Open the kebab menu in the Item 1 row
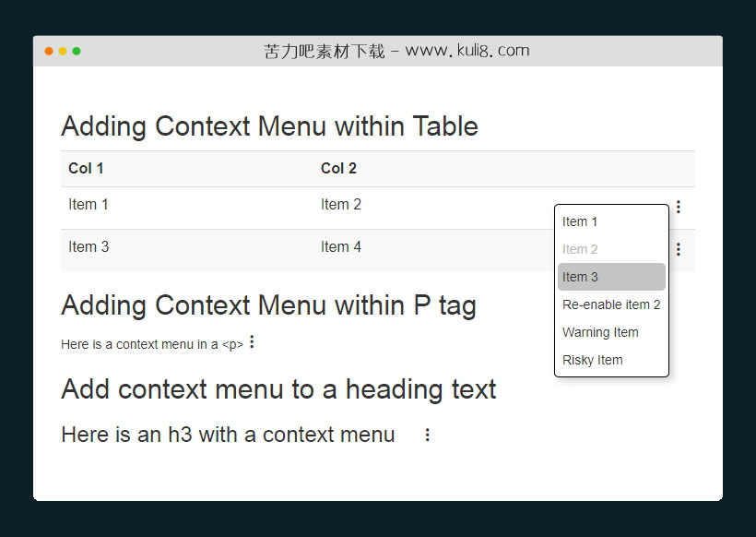This screenshot has width=756, height=537. click(x=679, y=208)
